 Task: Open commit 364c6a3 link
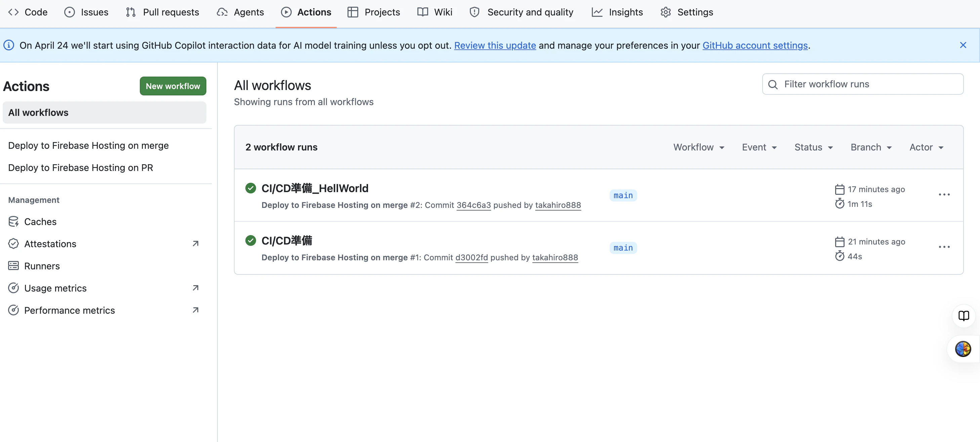click(x=473, y=205)
